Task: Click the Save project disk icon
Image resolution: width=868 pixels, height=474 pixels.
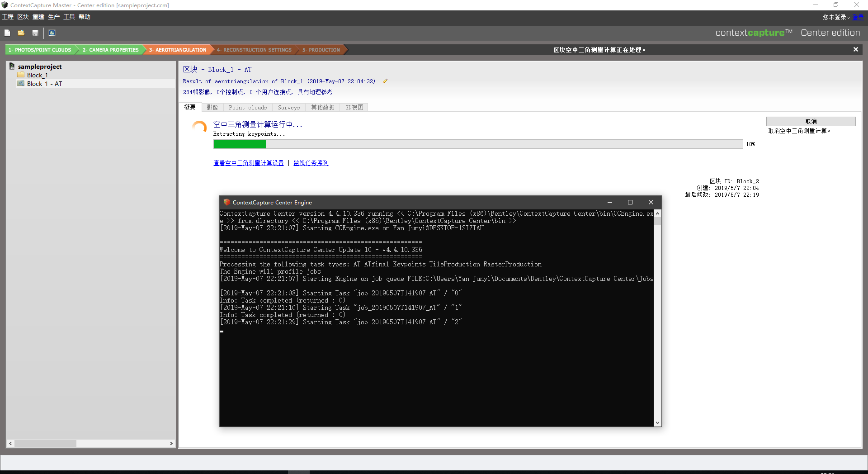Action: (x=35, y=33)
